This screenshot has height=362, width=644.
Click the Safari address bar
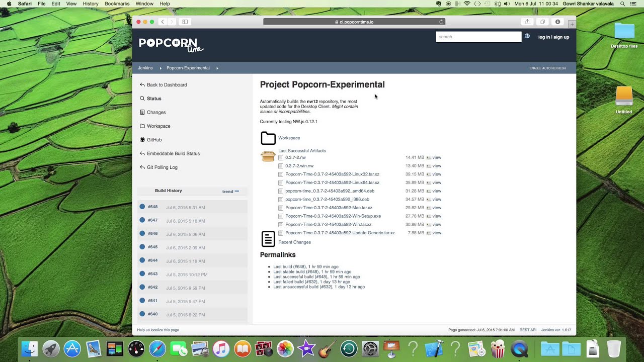[x=354, y=22]
